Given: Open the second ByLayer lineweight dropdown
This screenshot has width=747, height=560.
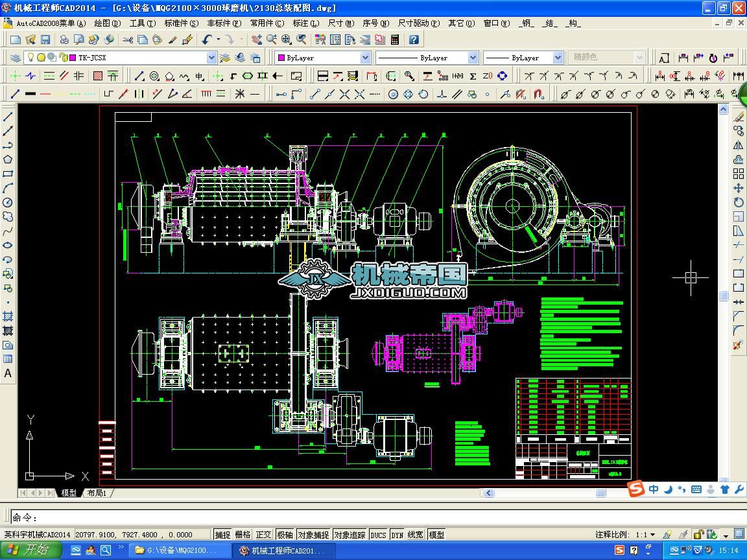Looking at the screenshot, I should click(x=558, y=58).
